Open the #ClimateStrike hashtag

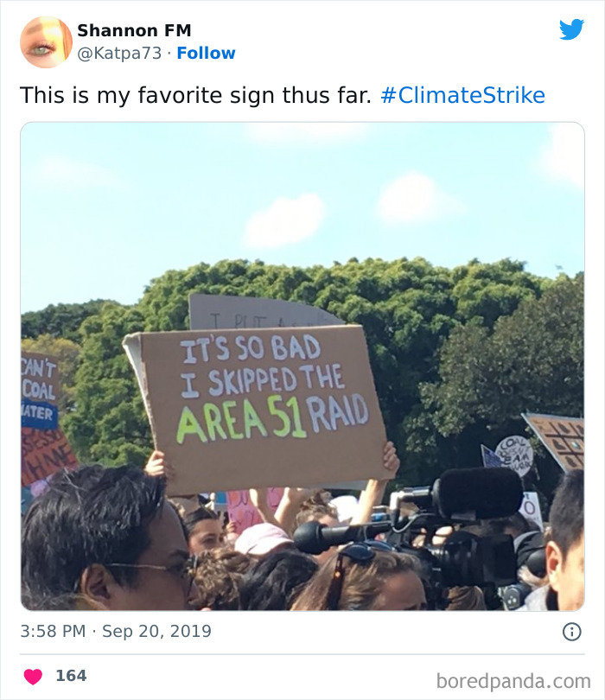click(x=462, y=95)
